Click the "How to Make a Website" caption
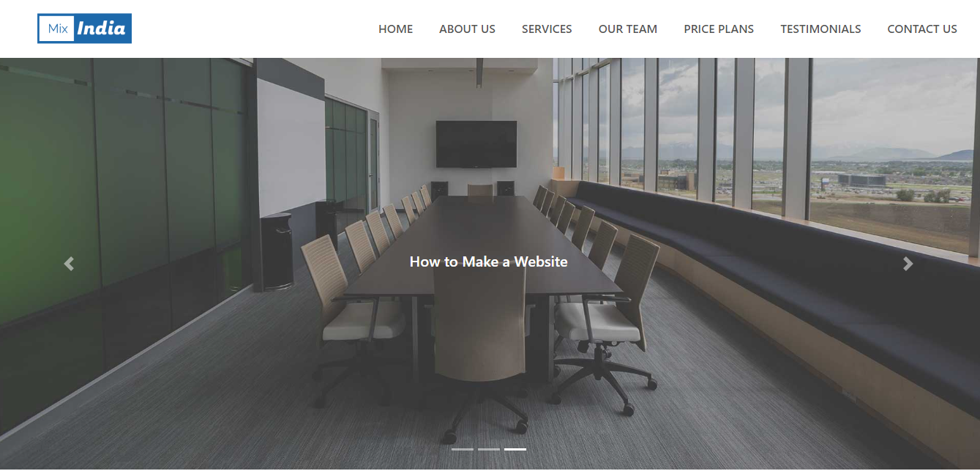The width and height of the screenshot is (980, 471). 489,262
